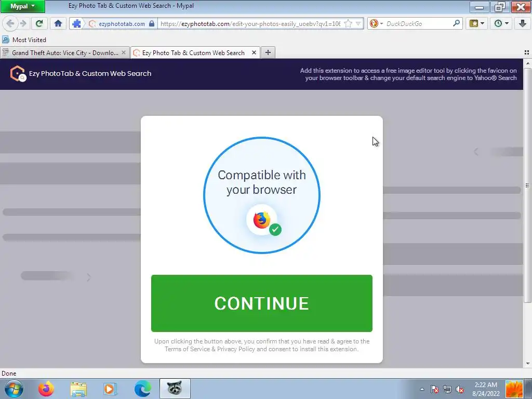Viewport: 532px width, 399px height.
Task: Open the Most Visited bookmarks folder
Action: click(24, 39)
